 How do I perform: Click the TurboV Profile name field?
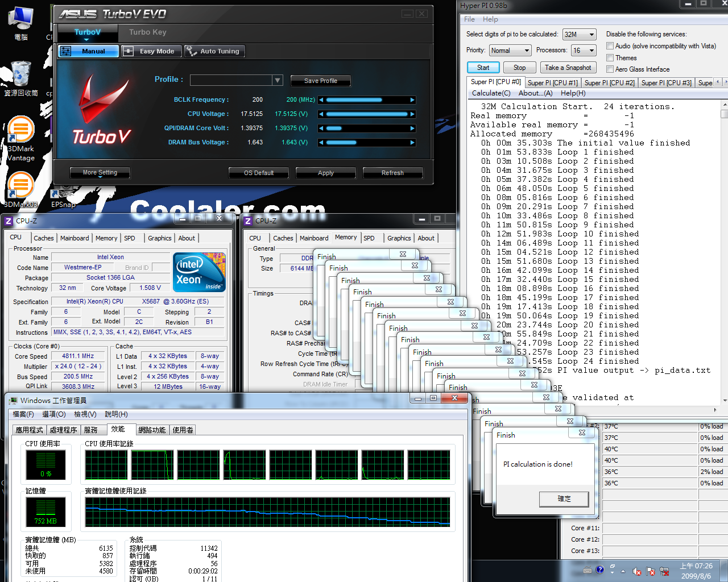231,81
